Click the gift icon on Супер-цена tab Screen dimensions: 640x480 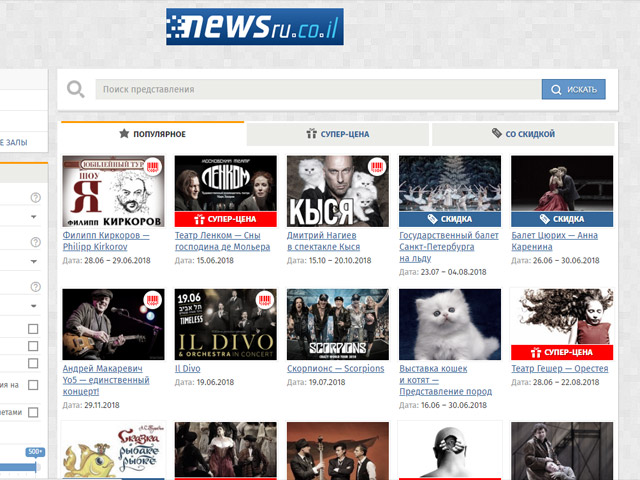[x=311, y=134]
